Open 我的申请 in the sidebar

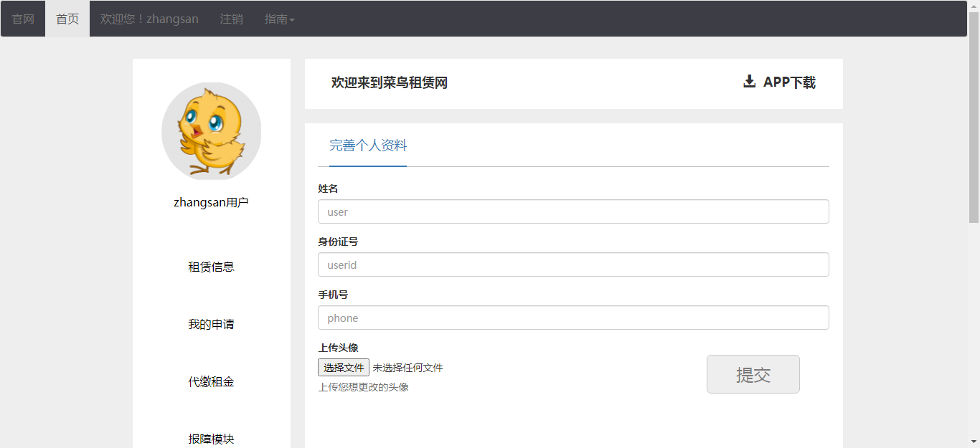[212, 324]
